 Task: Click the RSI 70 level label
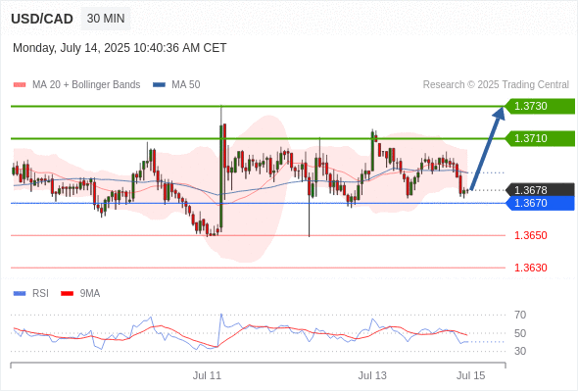tap(520, 315)
